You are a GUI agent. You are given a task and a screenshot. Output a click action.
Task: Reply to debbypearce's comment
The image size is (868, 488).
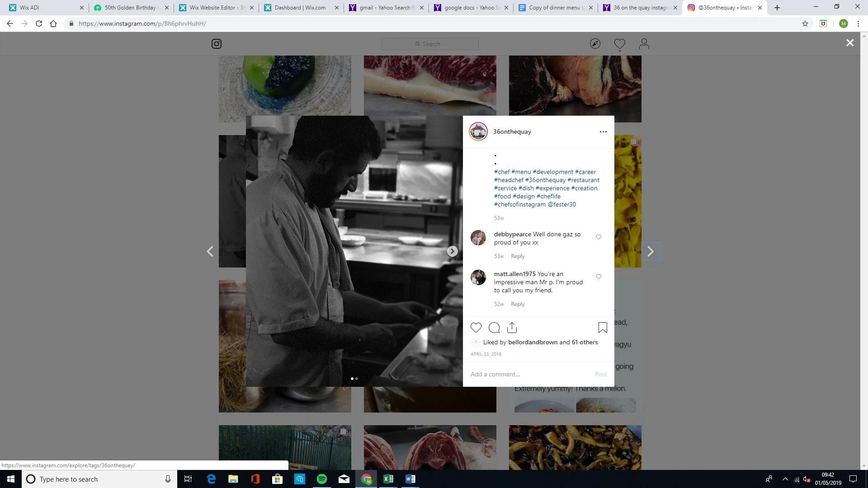click(x=518, y=256)
